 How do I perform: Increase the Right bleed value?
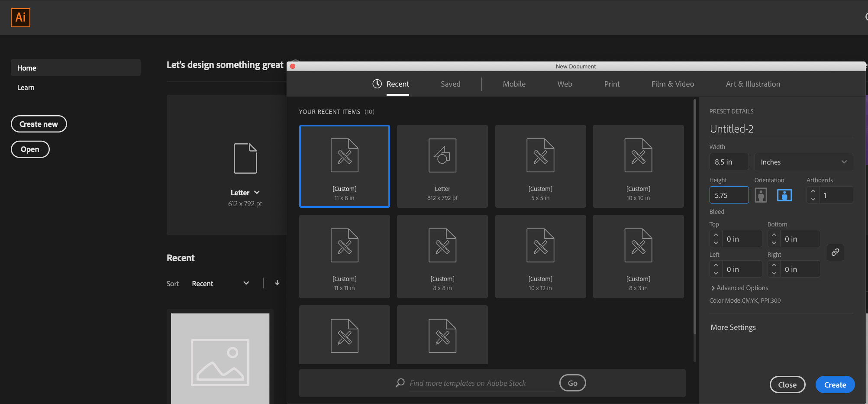click(774, 265)
